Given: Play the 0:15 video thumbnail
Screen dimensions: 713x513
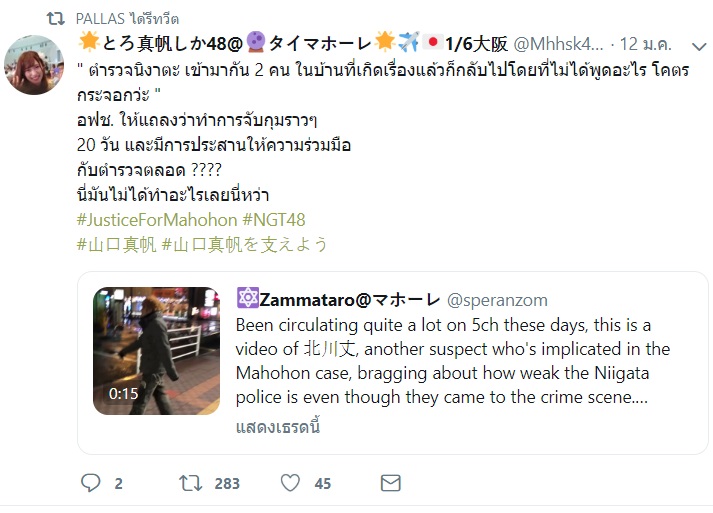Looking at the screenshot, I should (156, 351).
